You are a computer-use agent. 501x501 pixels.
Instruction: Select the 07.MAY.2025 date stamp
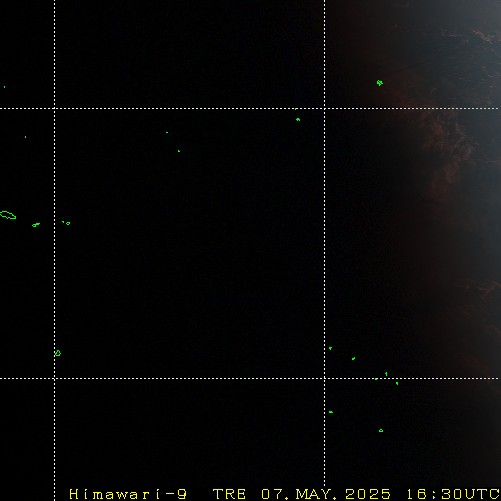pos(326,494)
